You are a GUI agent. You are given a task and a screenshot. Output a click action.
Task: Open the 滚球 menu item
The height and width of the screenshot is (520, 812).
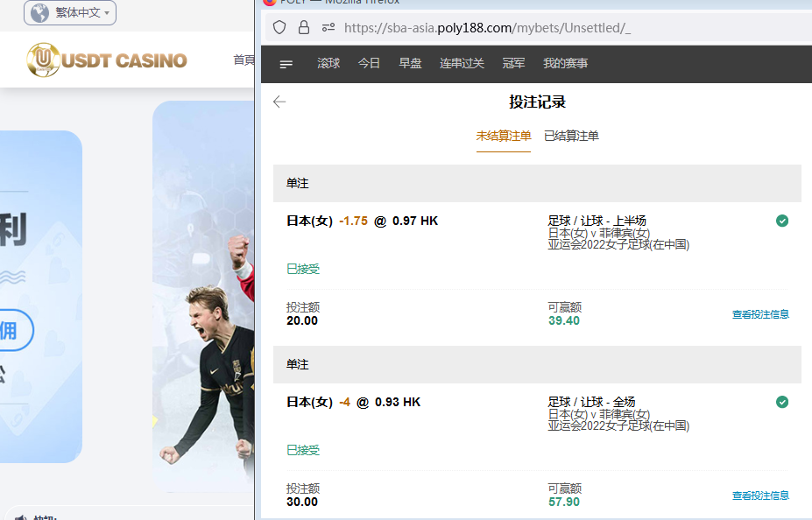click(328, 63)
